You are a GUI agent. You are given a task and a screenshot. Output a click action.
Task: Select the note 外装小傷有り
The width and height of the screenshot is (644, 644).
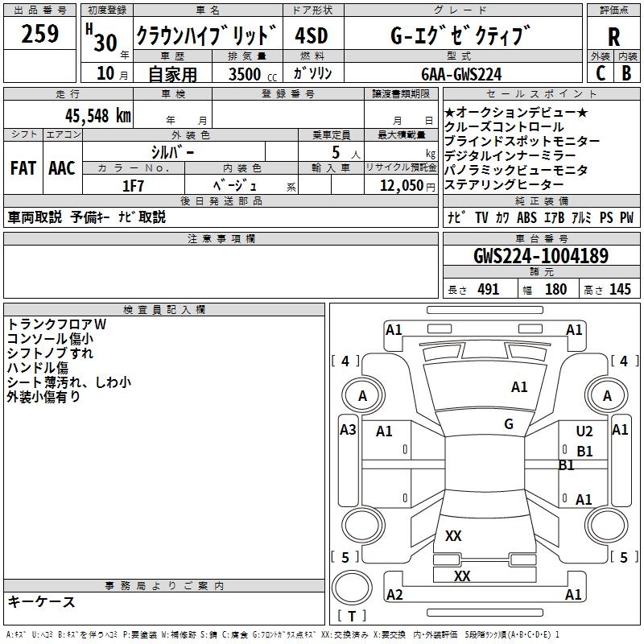[x=43, y=396]
